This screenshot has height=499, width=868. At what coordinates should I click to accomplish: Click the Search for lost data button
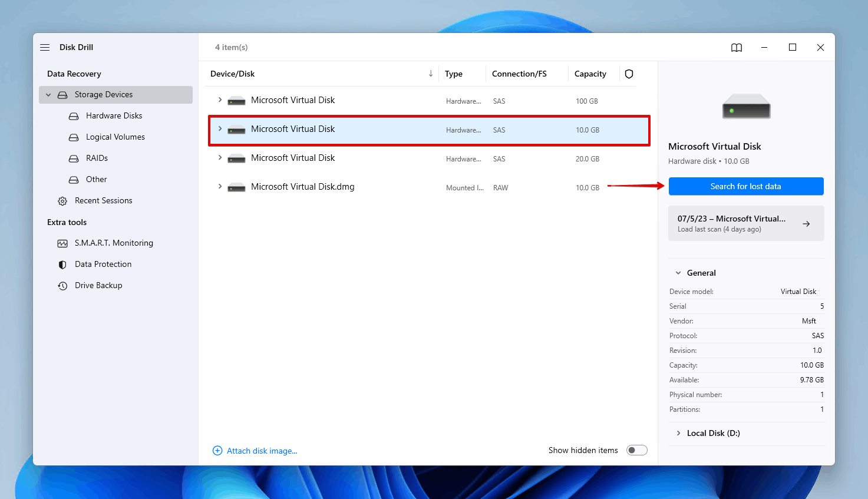pos(746,186)
